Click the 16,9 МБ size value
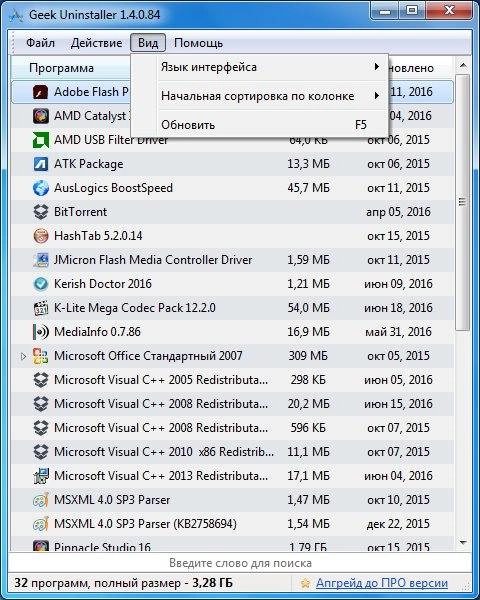 coord(308,332)
